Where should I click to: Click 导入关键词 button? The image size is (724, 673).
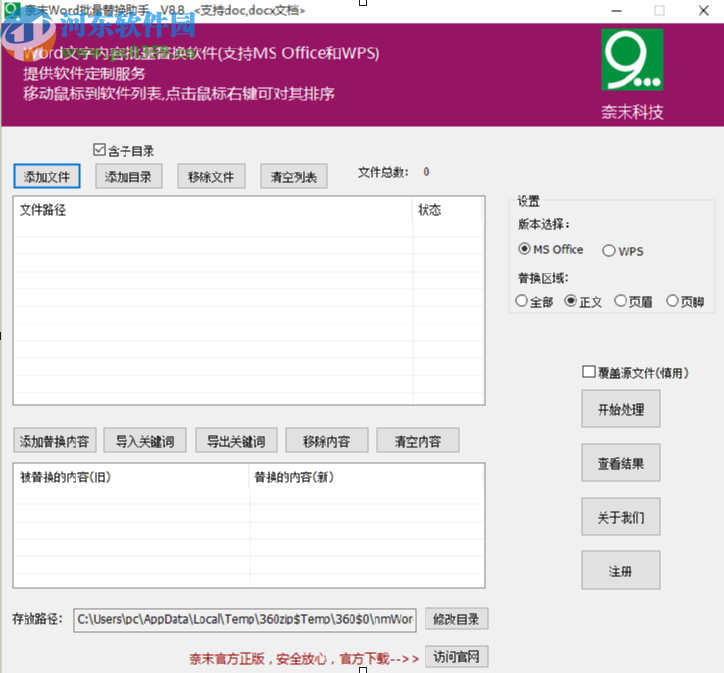[x=145, y=440]
